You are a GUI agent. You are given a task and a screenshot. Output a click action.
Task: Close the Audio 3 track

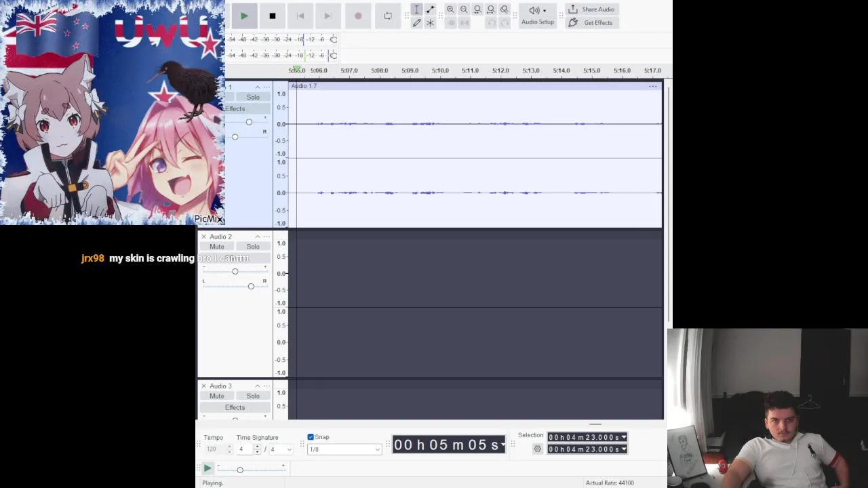pos(203,386)
